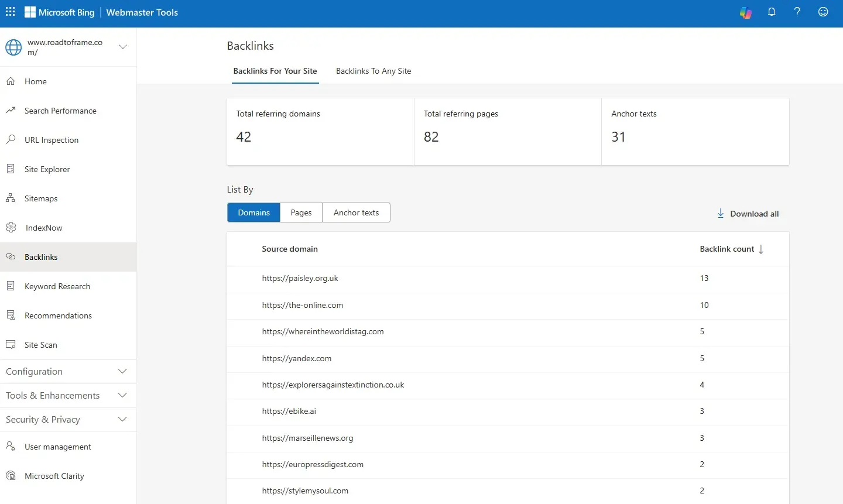Select Anchor texts in List By
843x504 pixels.
[x=356, y=212]
